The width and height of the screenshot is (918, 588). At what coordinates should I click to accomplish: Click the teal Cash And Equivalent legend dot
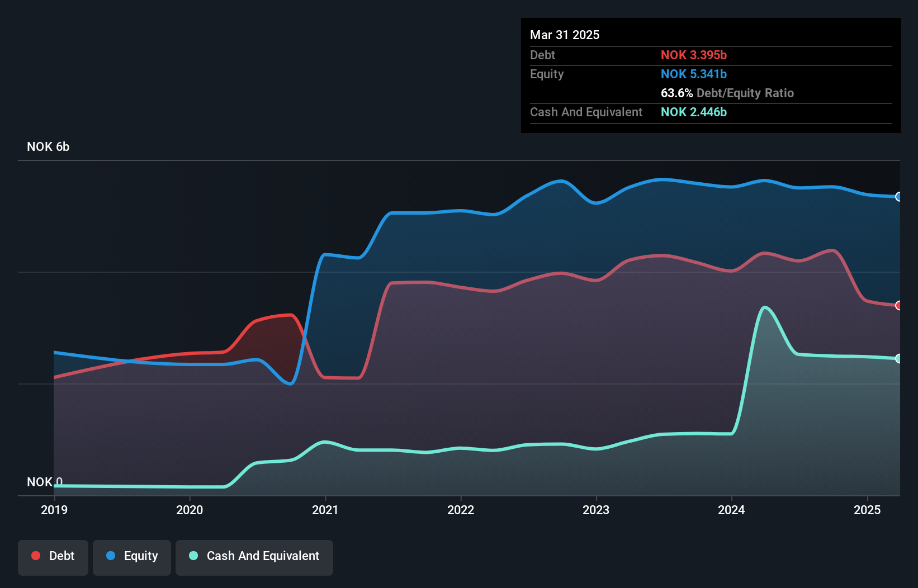193,556
